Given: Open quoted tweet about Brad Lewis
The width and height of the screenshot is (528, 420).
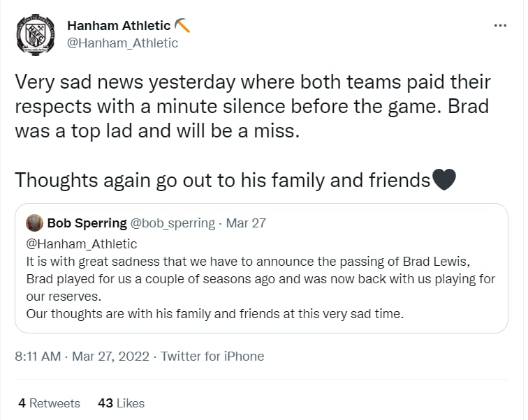Looking at the screenshot, I should tap(261, 268).
